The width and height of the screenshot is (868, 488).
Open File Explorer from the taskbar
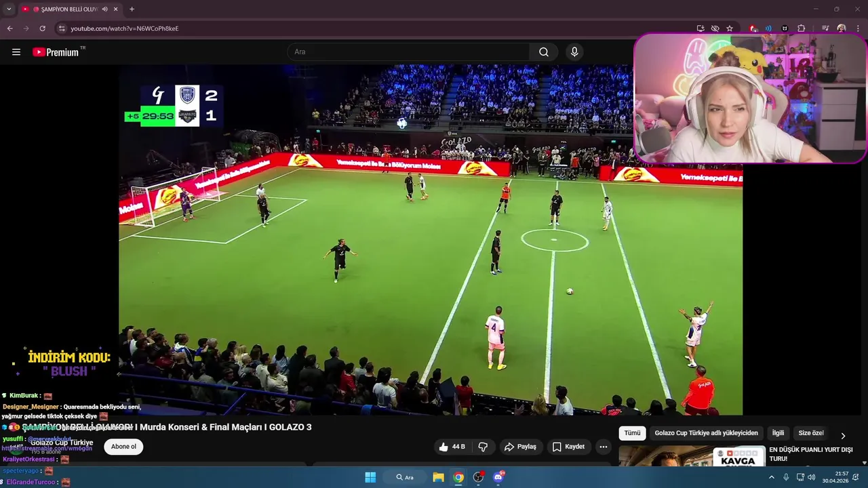[438, 477]
